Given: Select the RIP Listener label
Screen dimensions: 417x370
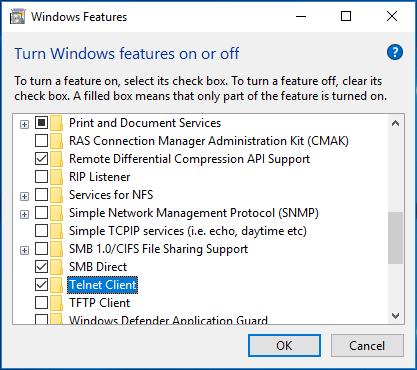Looking at the screenshot, I should pos(100,177).
